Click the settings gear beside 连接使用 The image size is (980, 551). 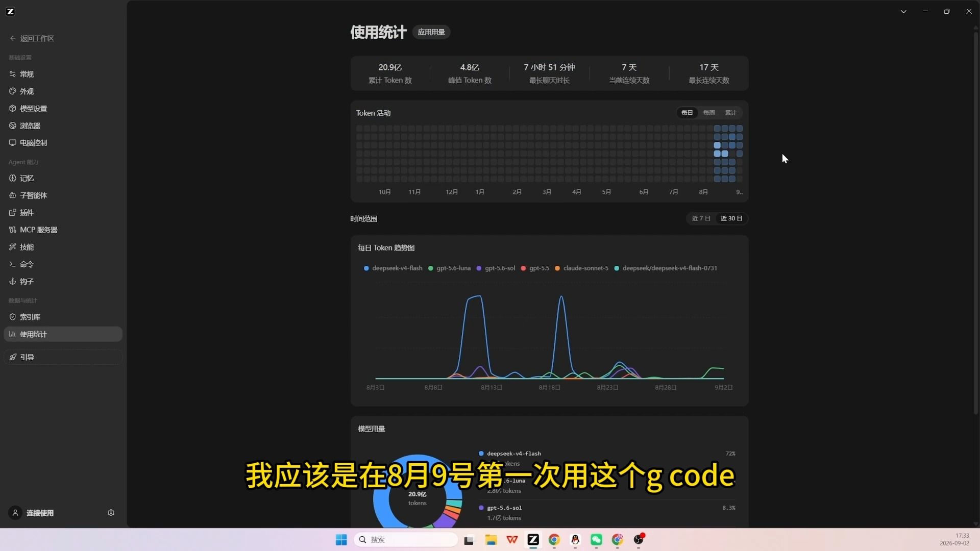[x=111, y=513]
